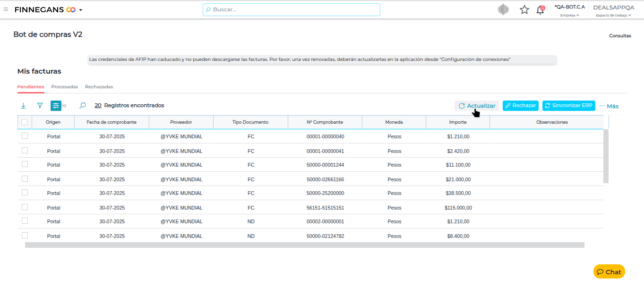Open the Chat button
Viewport: 644px width, 287px height.
(609, 271)
